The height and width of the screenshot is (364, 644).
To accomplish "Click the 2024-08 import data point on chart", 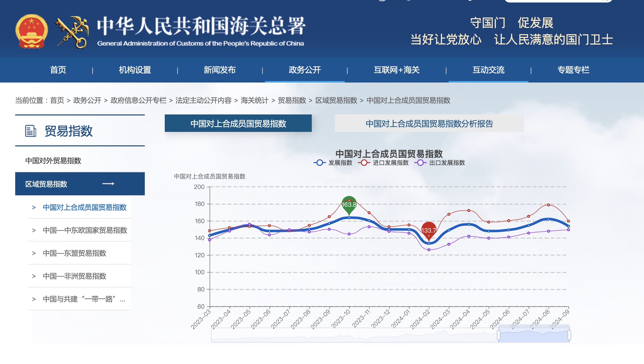I will (548, 205).
